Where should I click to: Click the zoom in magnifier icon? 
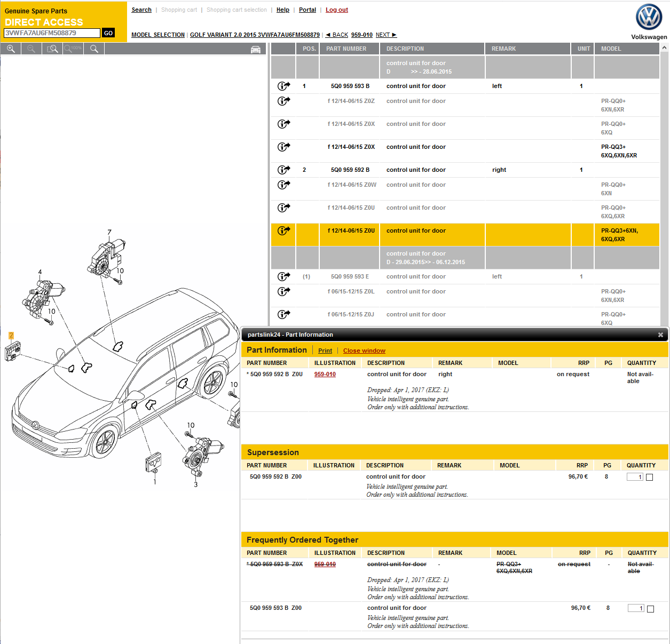coord(11,49)
